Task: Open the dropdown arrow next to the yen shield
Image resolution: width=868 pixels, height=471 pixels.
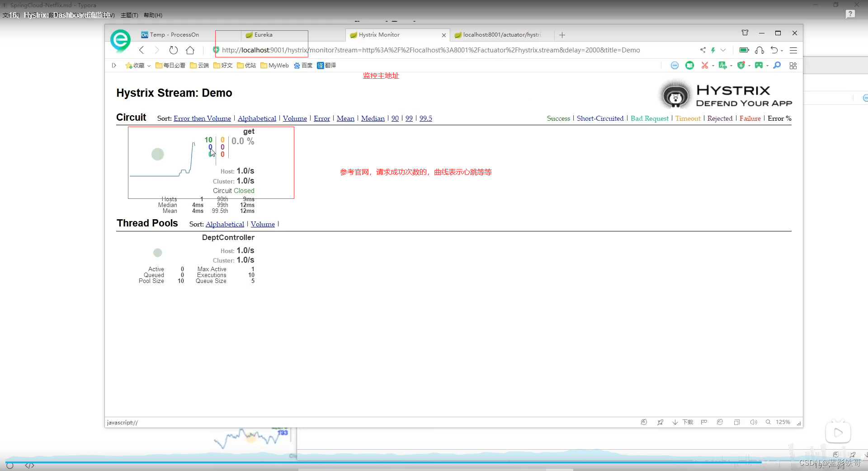Action: coord(749,66)
